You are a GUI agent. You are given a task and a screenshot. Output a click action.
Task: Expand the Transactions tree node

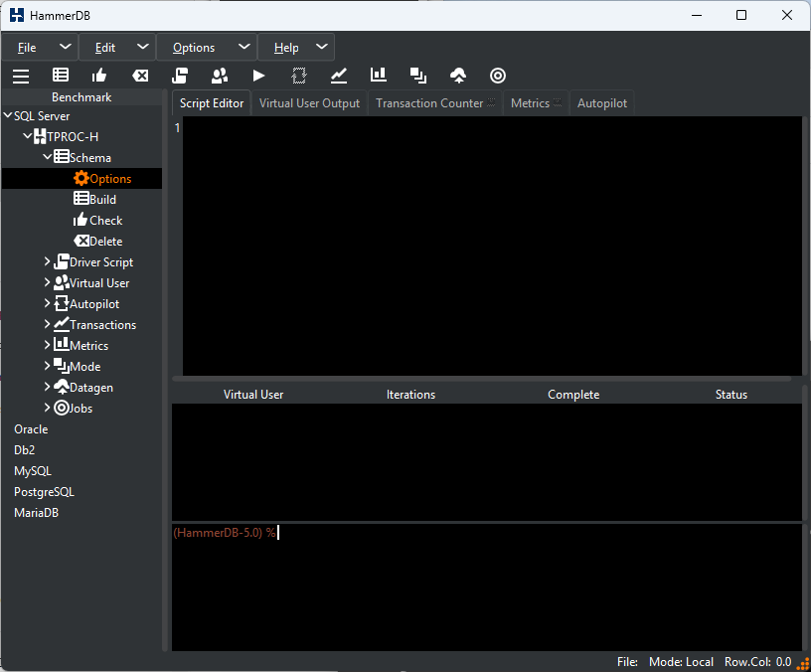pyautogui.click(x=47, y=324)
